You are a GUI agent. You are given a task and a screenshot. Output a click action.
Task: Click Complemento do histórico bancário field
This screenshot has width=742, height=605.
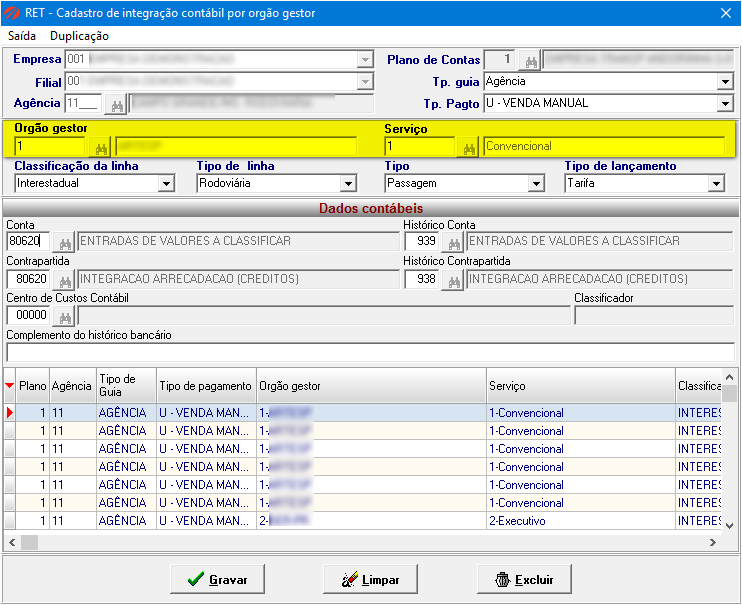coord(371,353)
